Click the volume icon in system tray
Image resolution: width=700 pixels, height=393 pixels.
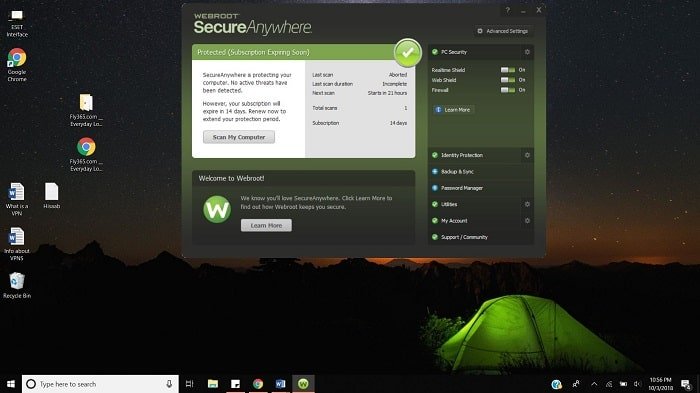pyautogui.click(x=637, y=384)
